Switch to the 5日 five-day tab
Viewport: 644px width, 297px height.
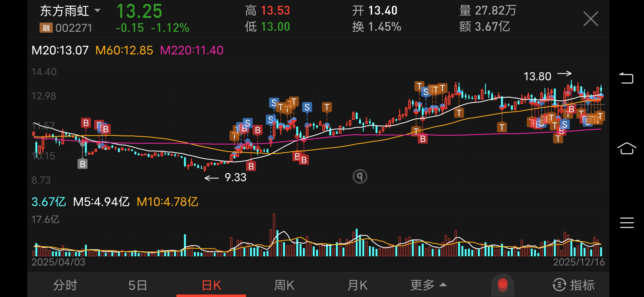pos(138,285)
